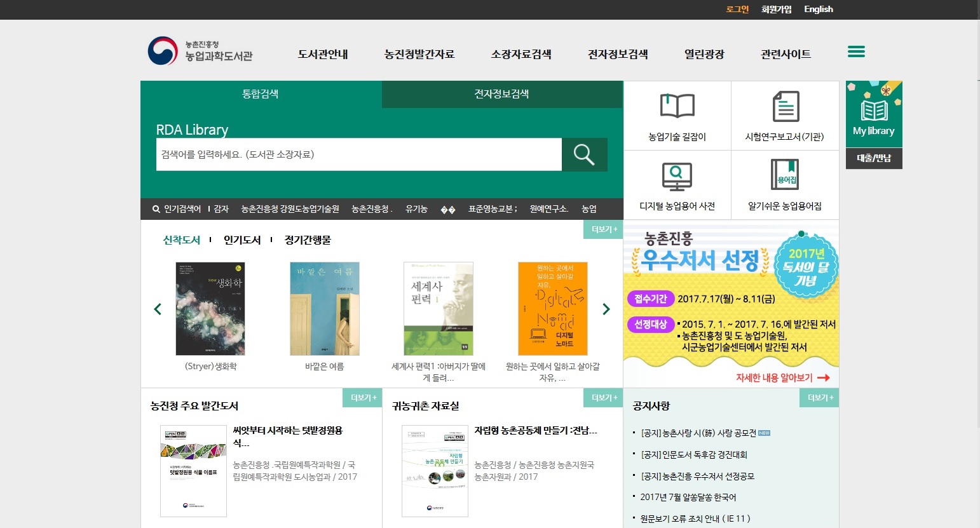Click the search keyword input field

pyautogui.click(x=359, y=154)
